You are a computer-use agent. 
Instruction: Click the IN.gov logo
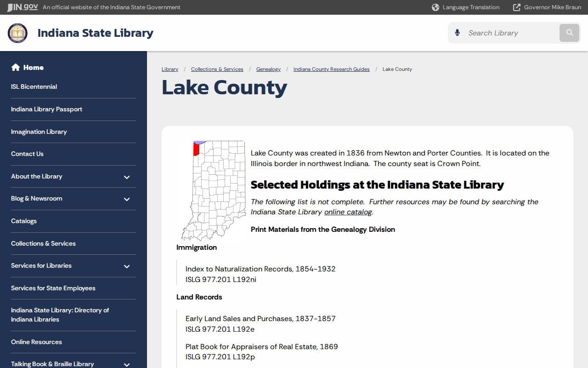(23, 7)
